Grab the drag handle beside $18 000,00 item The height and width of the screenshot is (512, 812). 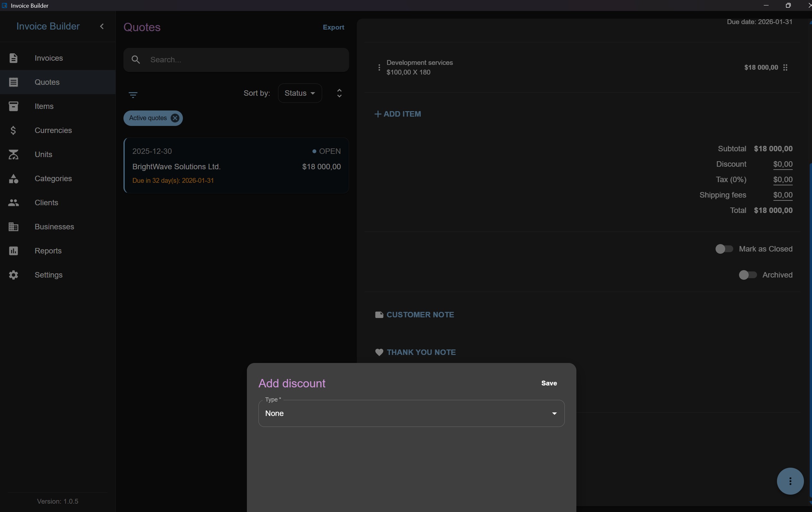(x=785, y=67)
